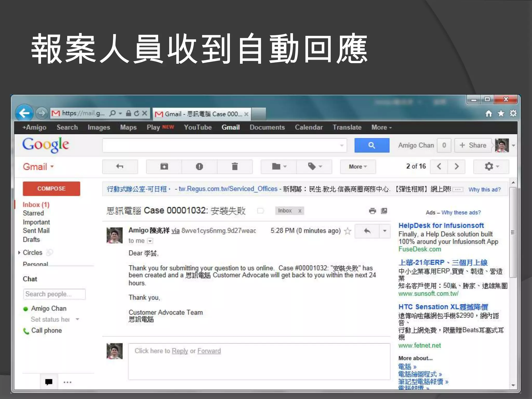532x399 pixels.
Task: Delete the message with the trash icon
Action: [x=235, y=167]
